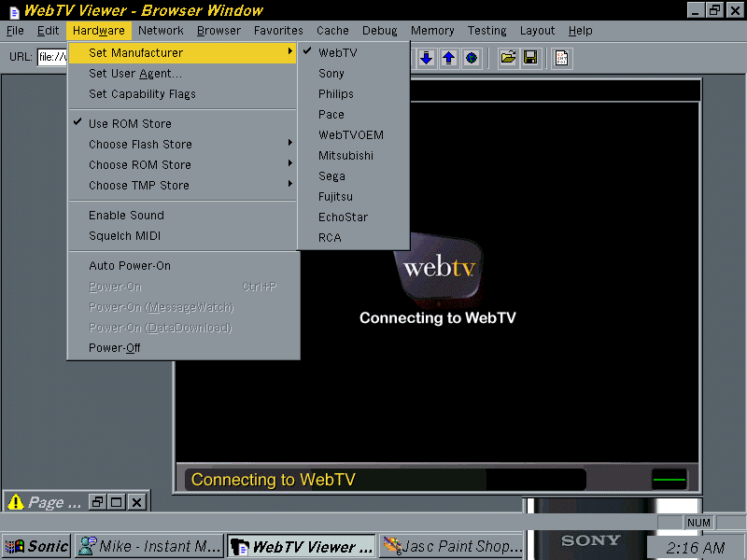Click the floppy disk save icon
This screenshot has height=560, width=747.
tap(530, 58)
